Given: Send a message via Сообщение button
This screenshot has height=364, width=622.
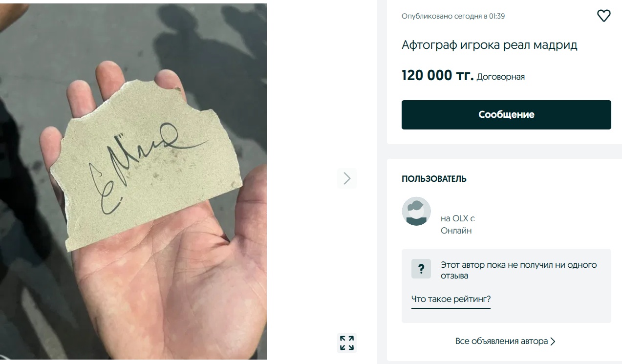Looking at the screenshot, I should point(506,115).
